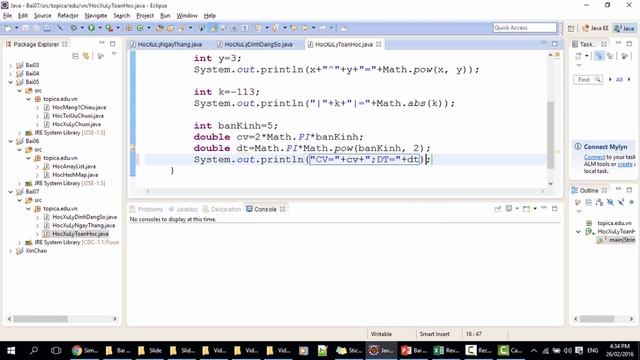Switch to the Declaration tab

(222, 209)
